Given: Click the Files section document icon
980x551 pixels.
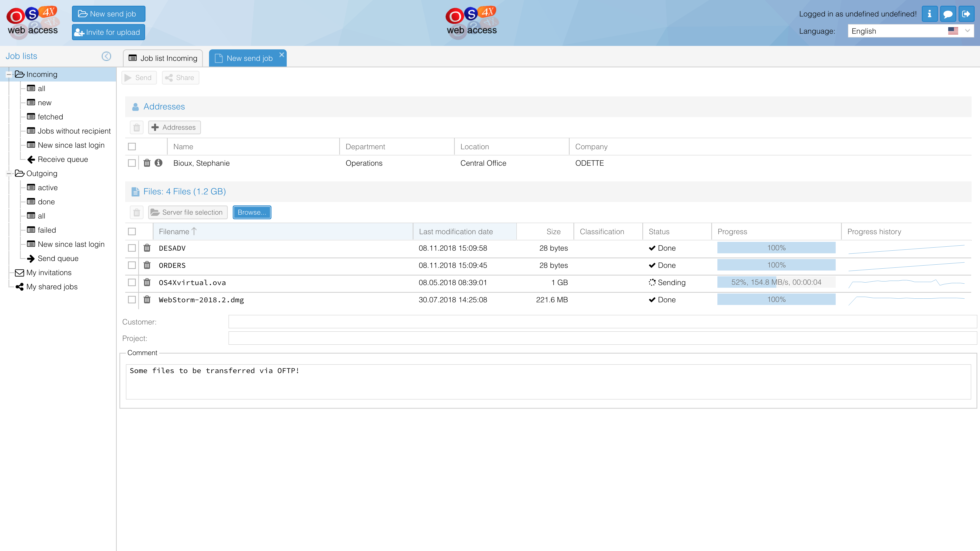Looking at the screenshot, I should 135,192.
